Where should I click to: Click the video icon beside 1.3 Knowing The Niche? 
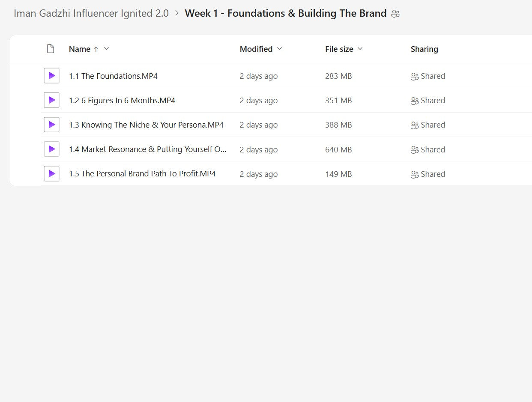pyautogui.click(x=51, y=125)
